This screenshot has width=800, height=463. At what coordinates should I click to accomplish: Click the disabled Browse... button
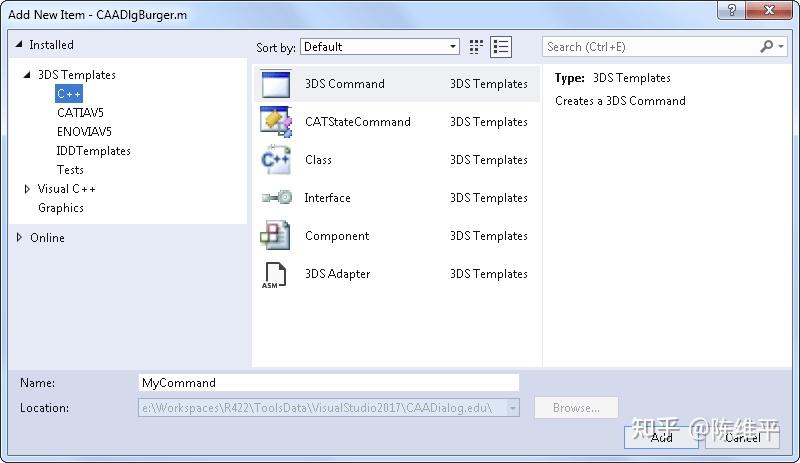[x=576, y=408]
